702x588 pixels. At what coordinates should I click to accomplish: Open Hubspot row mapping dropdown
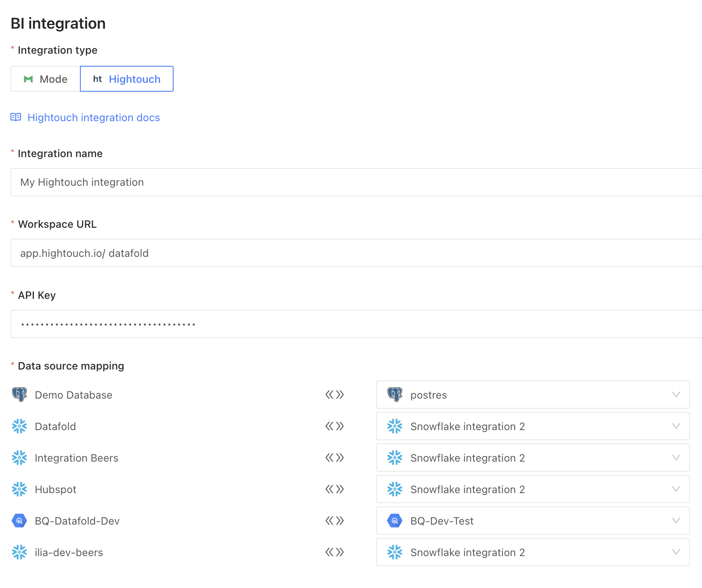(533, 489)
